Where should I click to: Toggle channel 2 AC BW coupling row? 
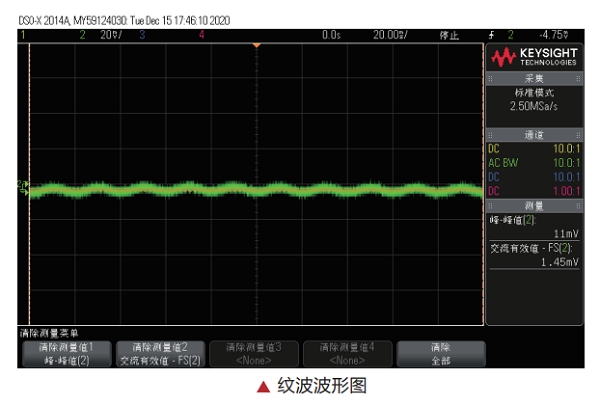pyautogui.click(x=532, y=162)
